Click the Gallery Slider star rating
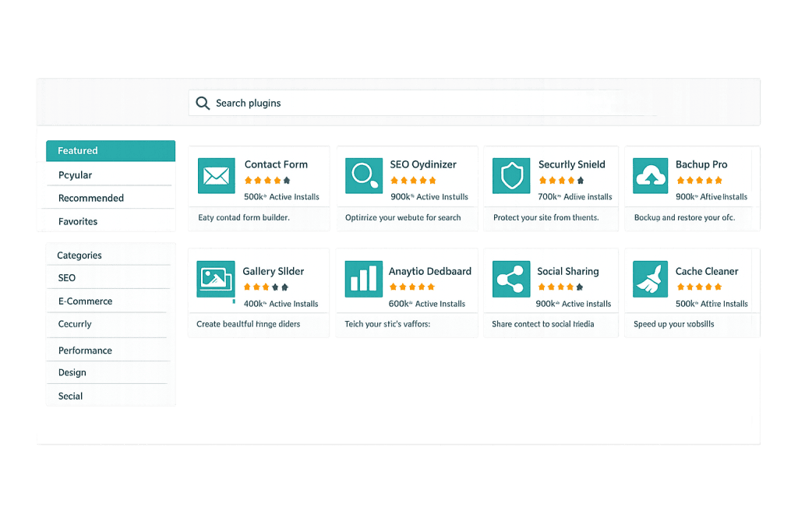Screen dimensions: 798x532 pyautogui.click(x=266, y=287)
